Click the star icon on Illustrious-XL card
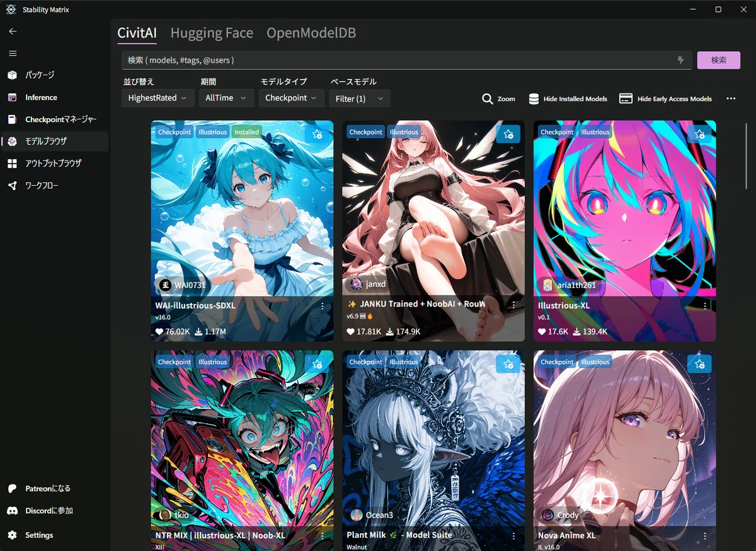The width and height of the screenshot is (756, 551). coord(699,134)
